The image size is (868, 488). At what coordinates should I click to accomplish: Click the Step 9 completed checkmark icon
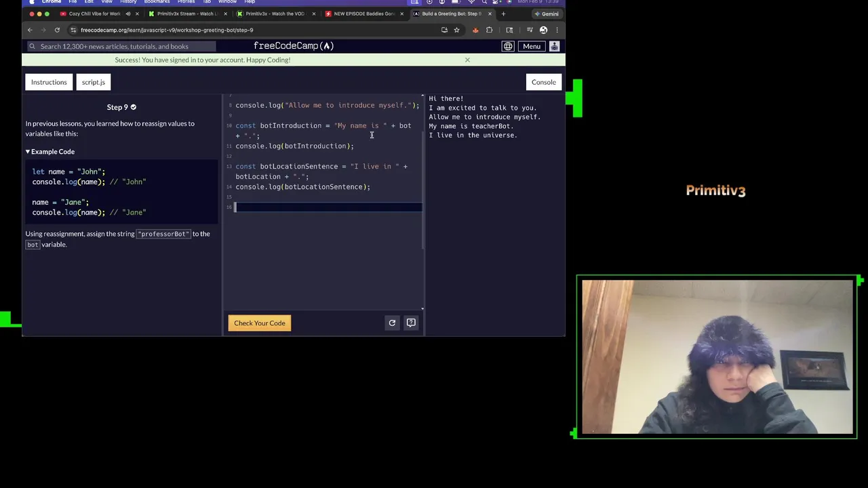click(x=133, y=107)
